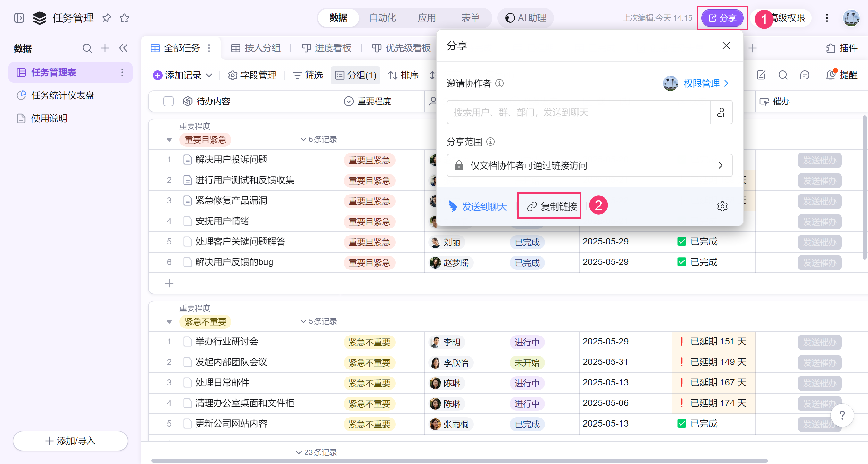Image resolution: width=868 pixels, height=464 pixels.
Task: Check the 发起内部团队会议 task checkbox
Action: pos(187,362)
